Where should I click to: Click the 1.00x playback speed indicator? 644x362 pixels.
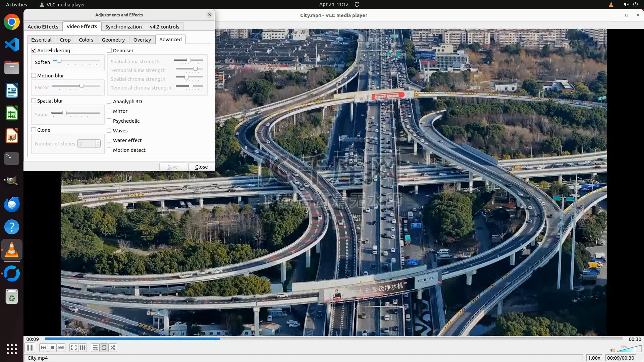click(x=594, y=358)
